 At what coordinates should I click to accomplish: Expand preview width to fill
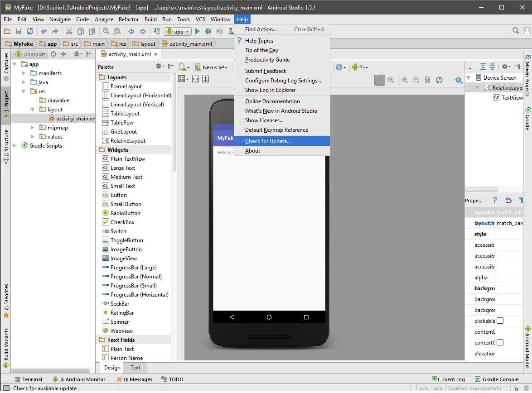pos(195,79)
